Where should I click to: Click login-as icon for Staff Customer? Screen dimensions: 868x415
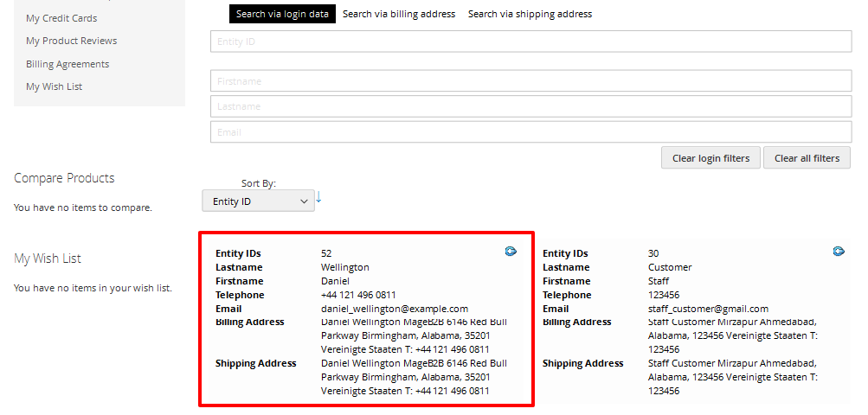(x=838, y=252)
